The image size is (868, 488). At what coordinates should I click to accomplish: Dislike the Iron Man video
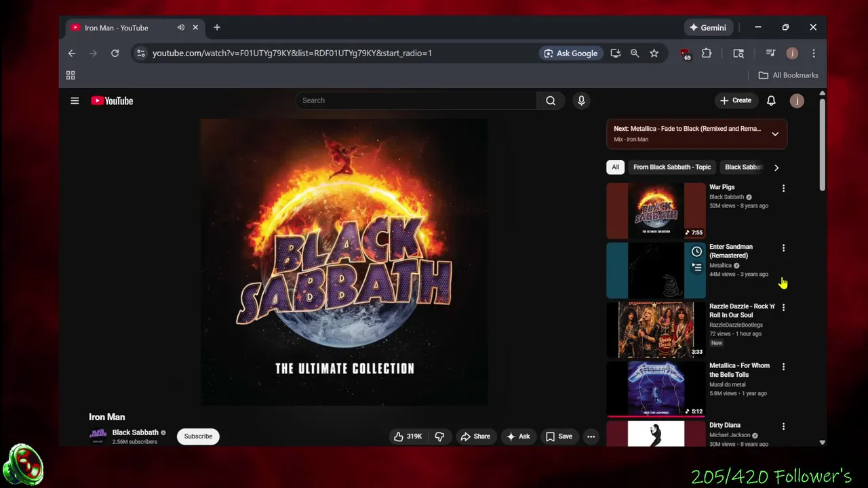[439, 436]
